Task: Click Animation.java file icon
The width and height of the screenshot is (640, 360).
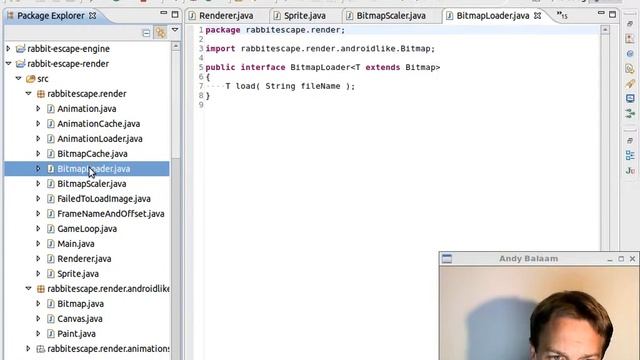Action: [x=51, y=109]
